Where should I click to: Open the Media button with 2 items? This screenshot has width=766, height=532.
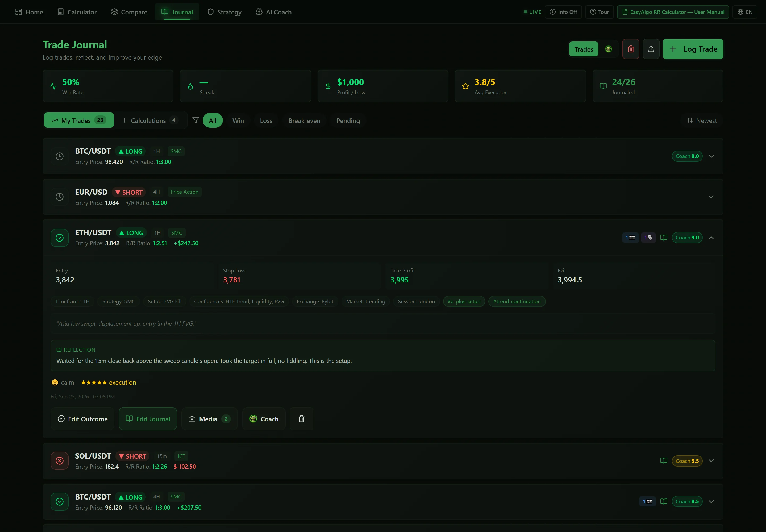(x=209, y=419)
